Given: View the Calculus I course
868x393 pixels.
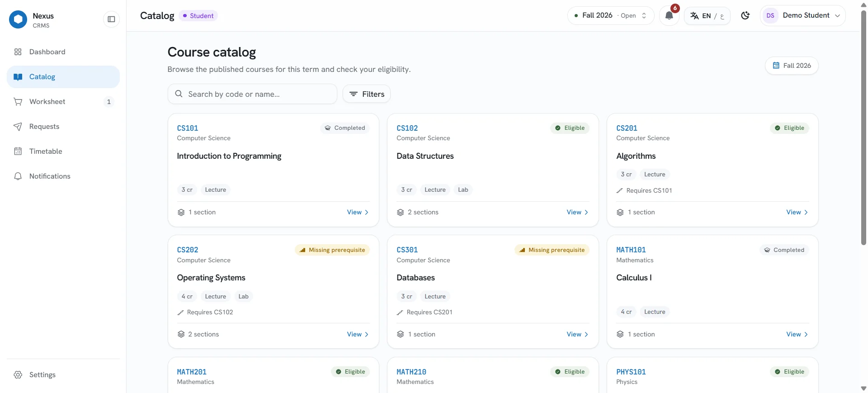Looking at the screenshot, I should pos(797,334).
